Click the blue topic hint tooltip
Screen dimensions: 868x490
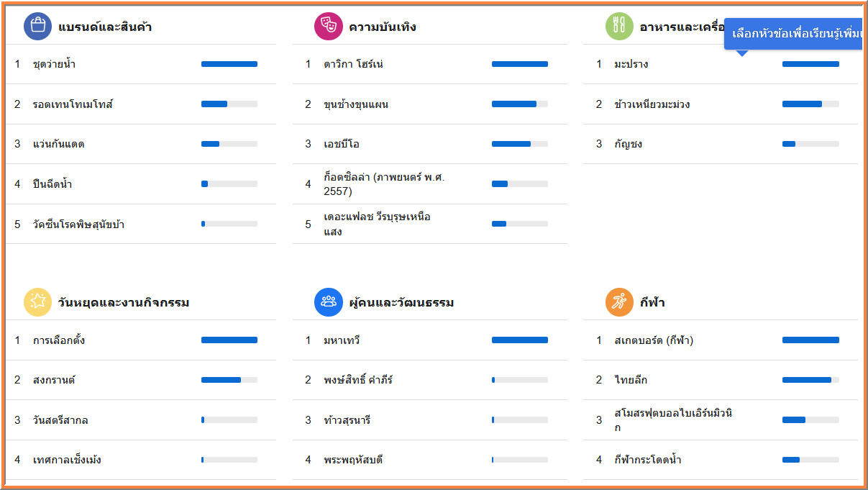[795, 34]
